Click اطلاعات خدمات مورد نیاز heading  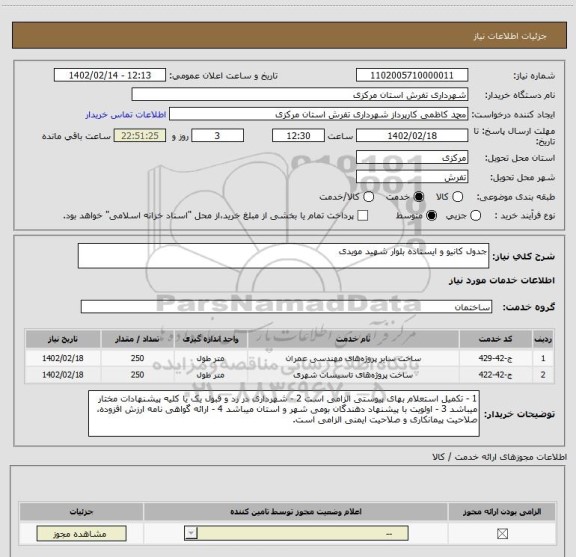501,280
